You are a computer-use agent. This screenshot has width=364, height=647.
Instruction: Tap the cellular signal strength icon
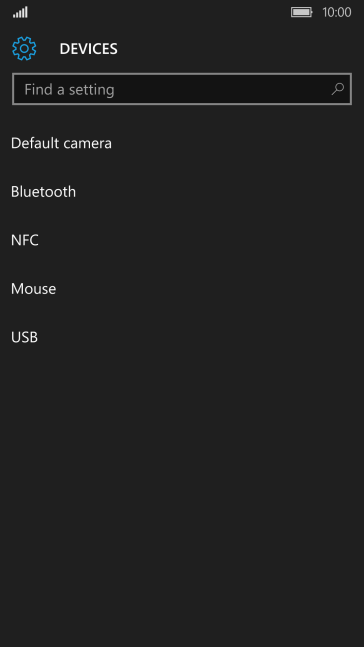[20, 12]
